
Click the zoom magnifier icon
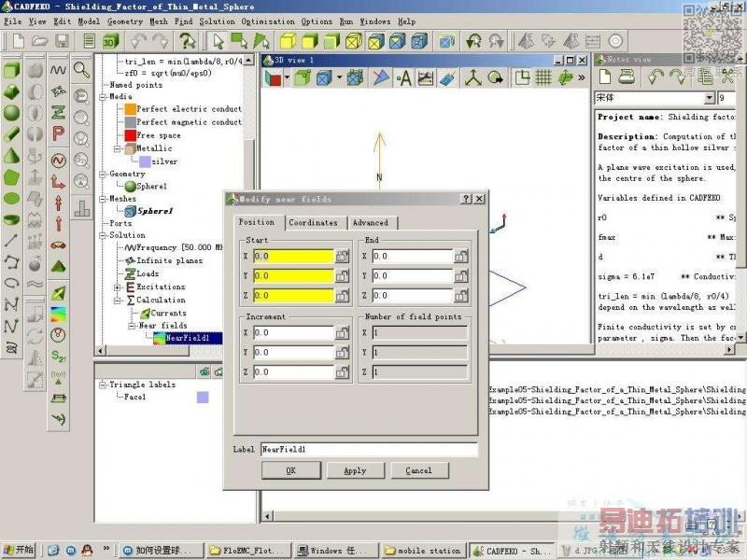81,70
